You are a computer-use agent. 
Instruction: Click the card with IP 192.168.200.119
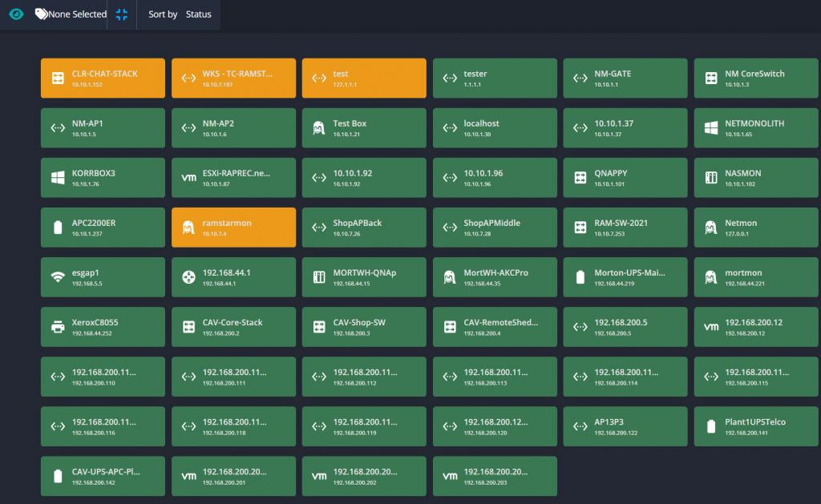tap(364, 426)
